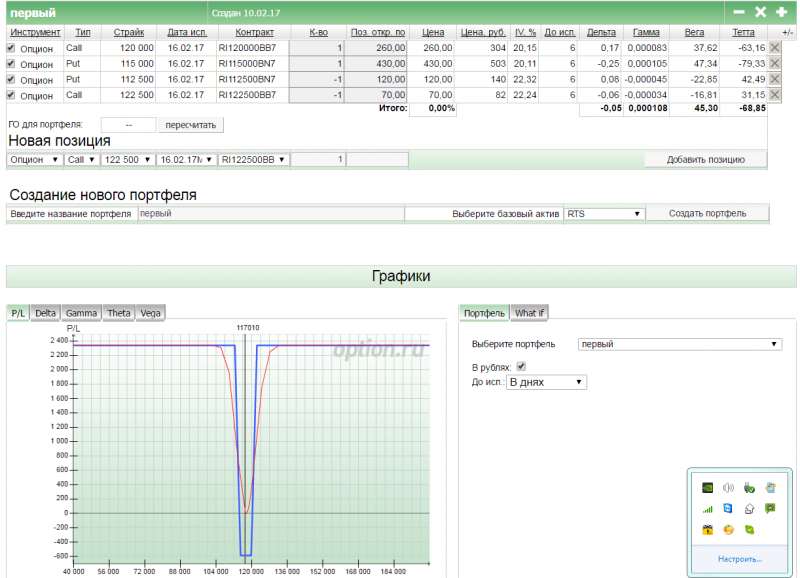Open the new position strike dropdown
Screen dimensions: 800x578
pos(127,159)
